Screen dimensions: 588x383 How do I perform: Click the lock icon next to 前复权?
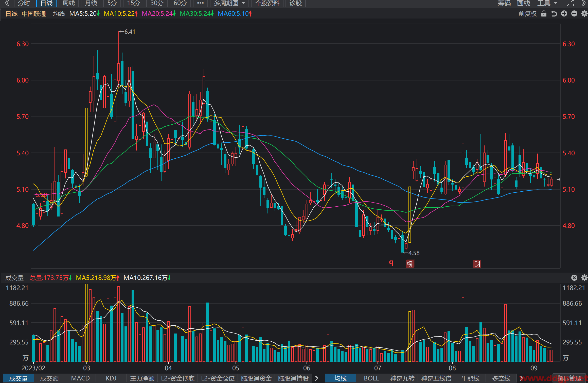pyautogui.click(x=544, y=14)
